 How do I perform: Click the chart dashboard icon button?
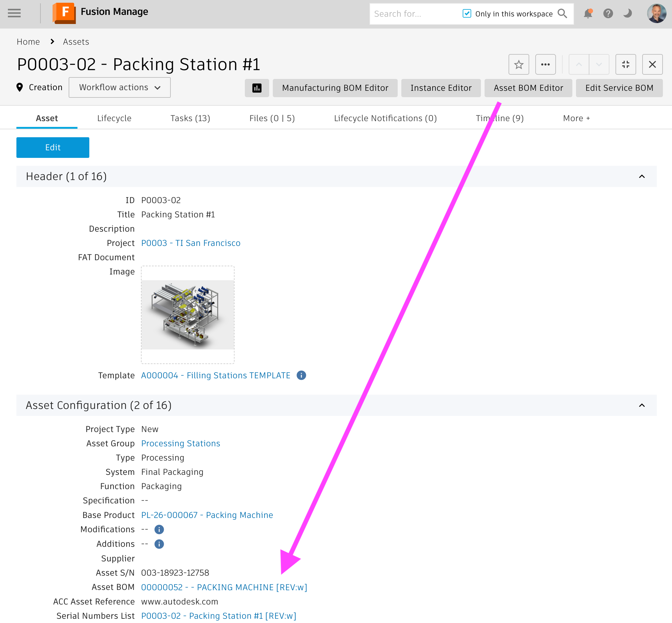click(257, 88)
